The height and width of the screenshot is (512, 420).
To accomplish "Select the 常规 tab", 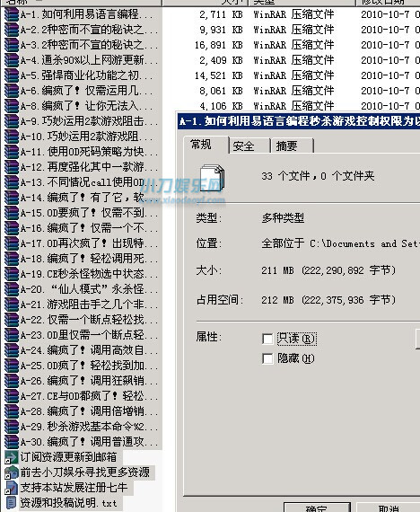I will coord(206,145).
